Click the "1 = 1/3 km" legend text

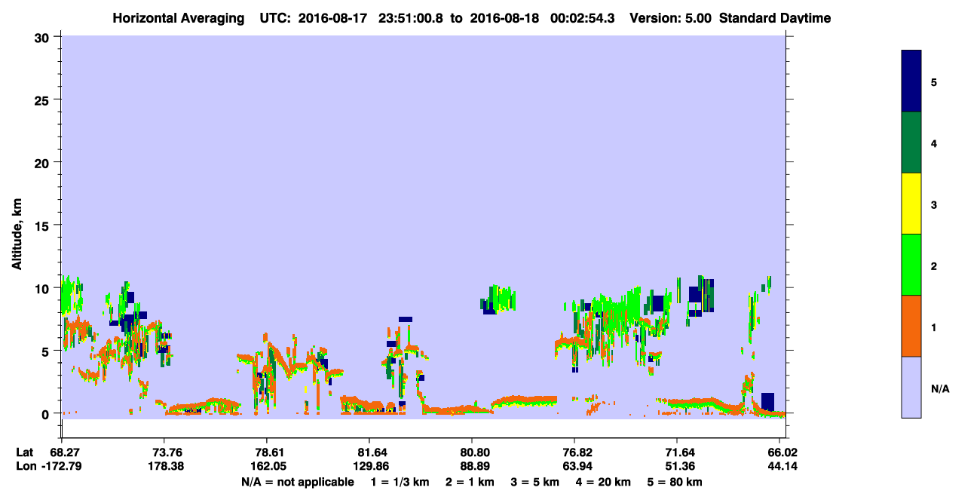pos(400,482)
